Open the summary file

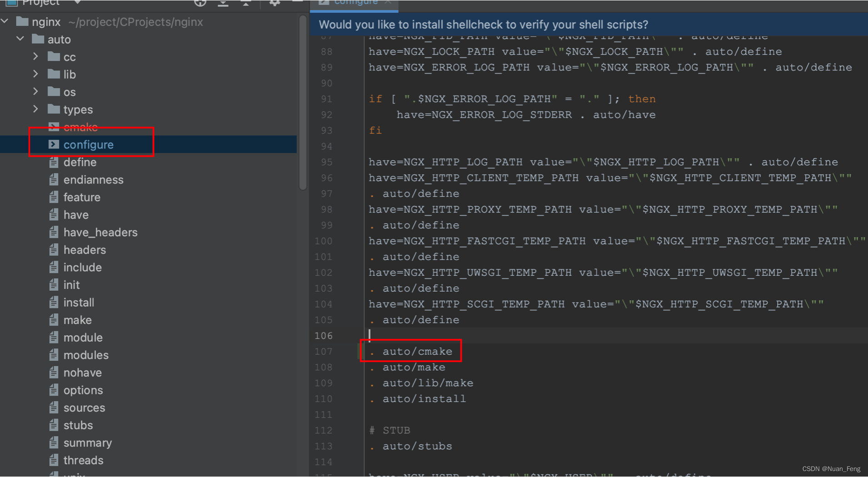88,443
